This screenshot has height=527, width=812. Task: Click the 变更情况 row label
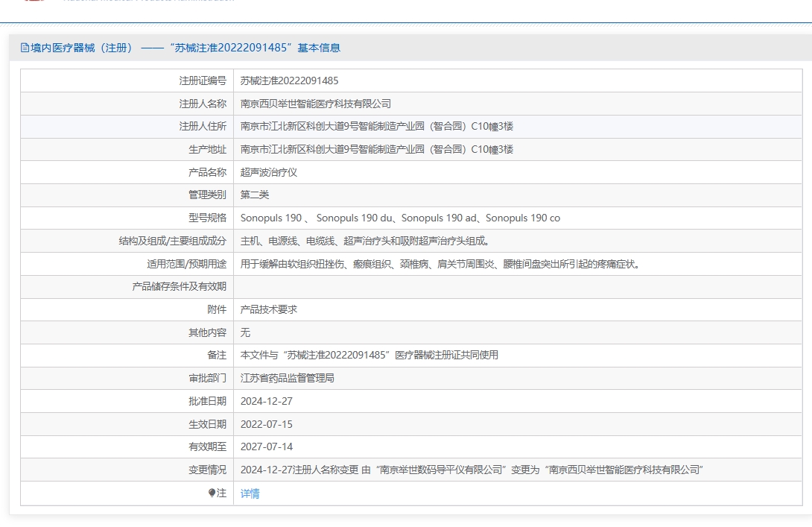(207, 470)
